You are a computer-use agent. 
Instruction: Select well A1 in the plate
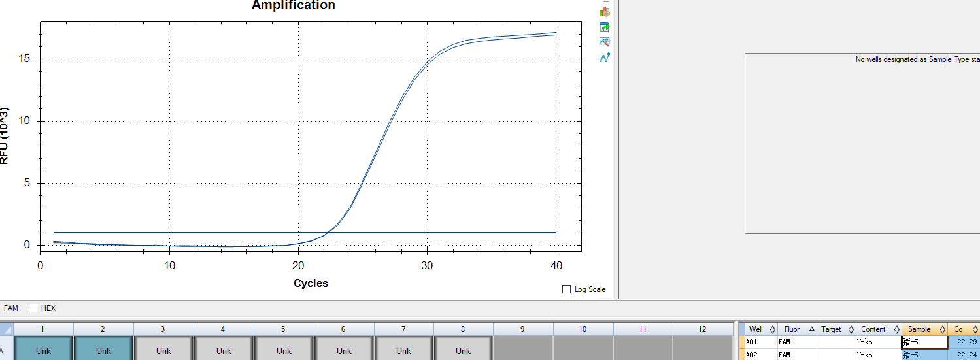43,348
